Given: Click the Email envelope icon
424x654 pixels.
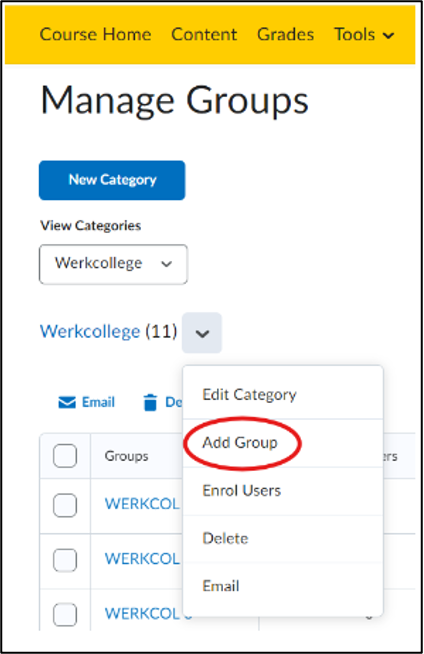Looking at the screenshot, I should (x=67, y=402).
